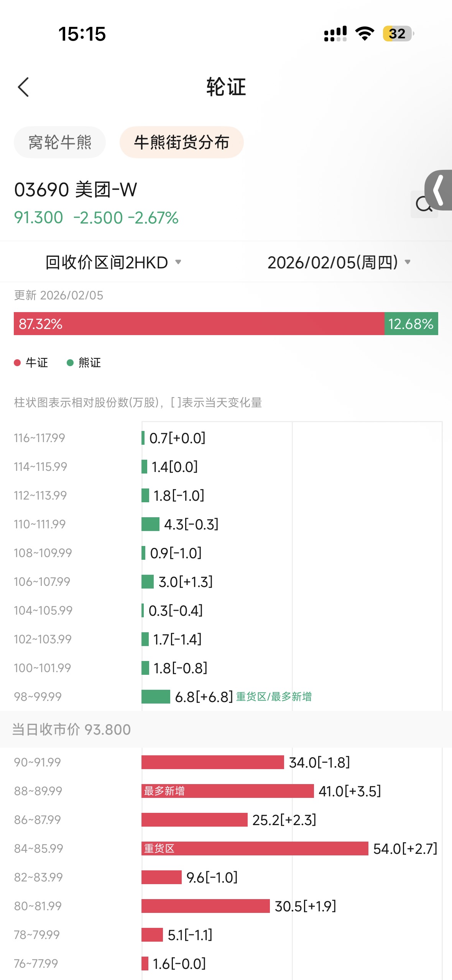
Task: Tap the red 87.32% bull ratio bar
Action: pos(199,324)
